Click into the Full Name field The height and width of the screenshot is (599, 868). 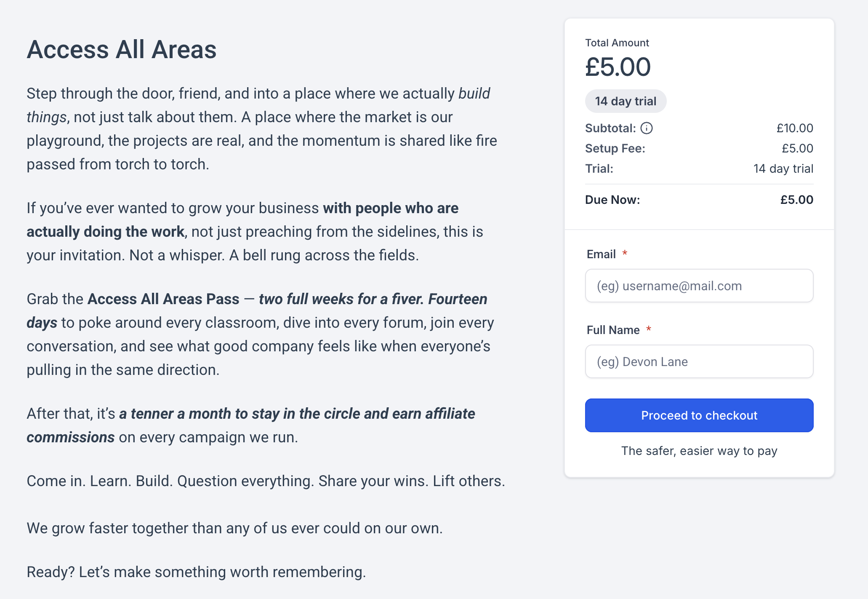click(x=699, y=362)
